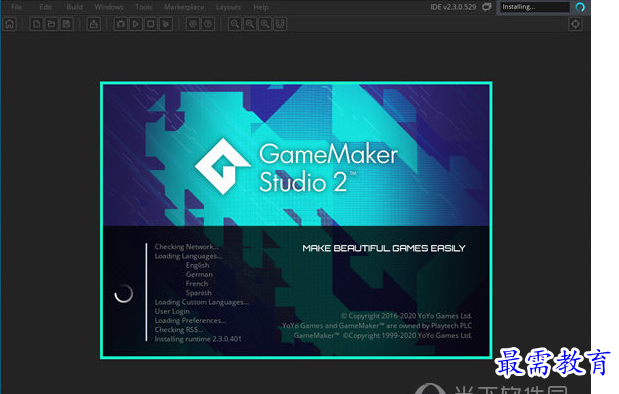Click the 'German' language entry

(x=199, y=274)
